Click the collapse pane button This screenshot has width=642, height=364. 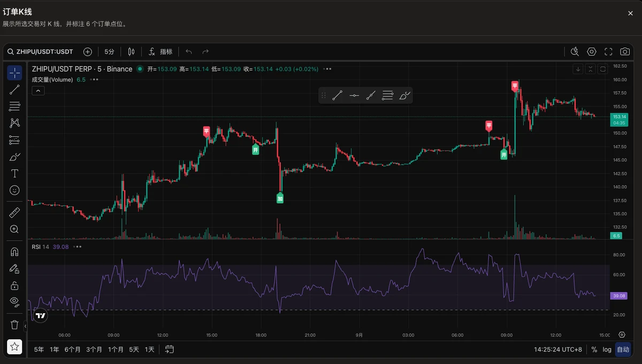[590, 69]
